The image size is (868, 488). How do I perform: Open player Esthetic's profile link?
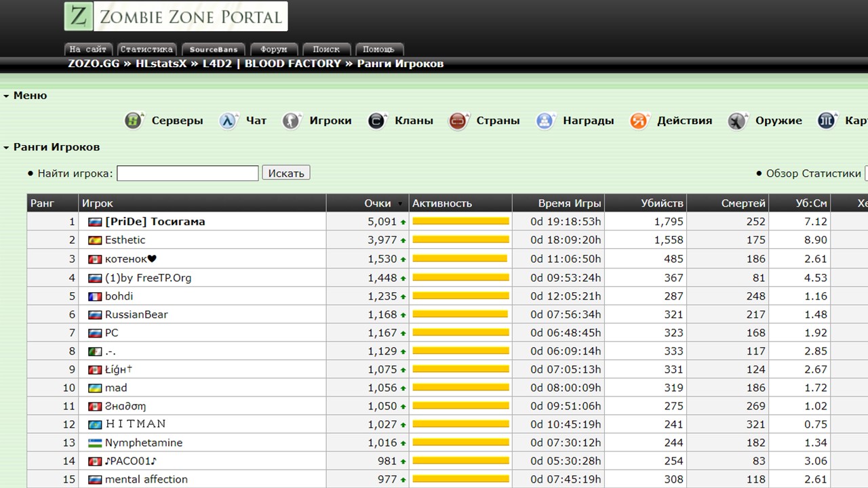[x=125, y=240]
